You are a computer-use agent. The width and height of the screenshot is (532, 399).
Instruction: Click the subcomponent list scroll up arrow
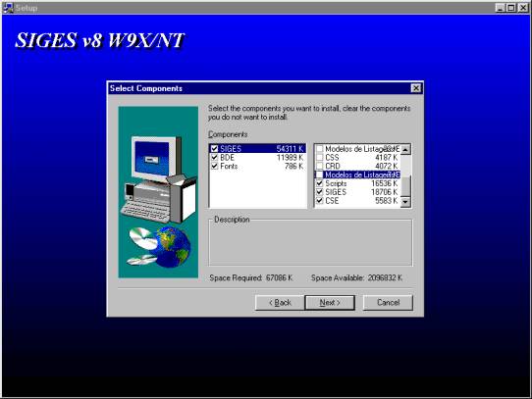click(405, 149)
